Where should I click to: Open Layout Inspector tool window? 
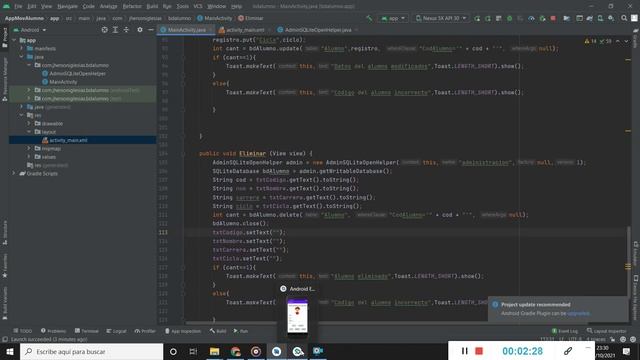607,331
